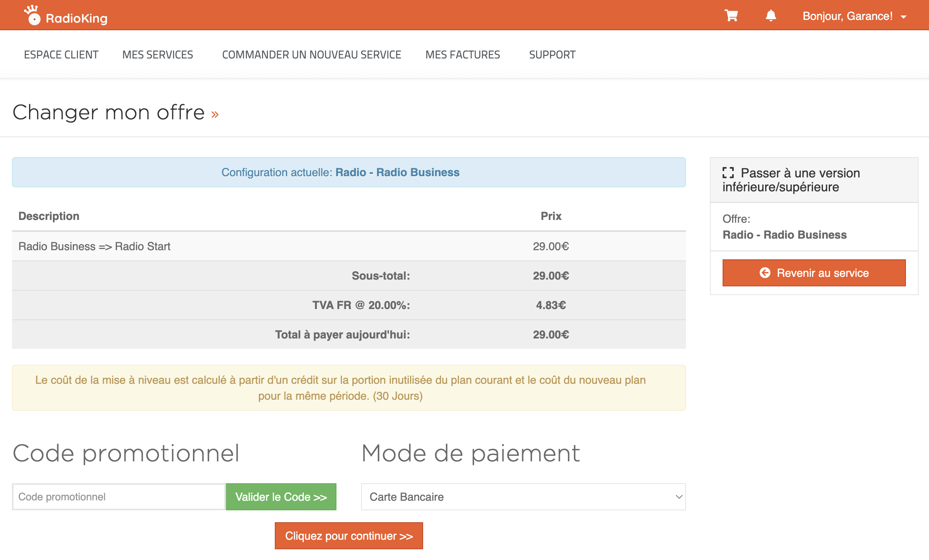Focus the Code promotionnel input field
Viewport: 929px width, 560px height.
pyautogui.click(x=119, y=497)
